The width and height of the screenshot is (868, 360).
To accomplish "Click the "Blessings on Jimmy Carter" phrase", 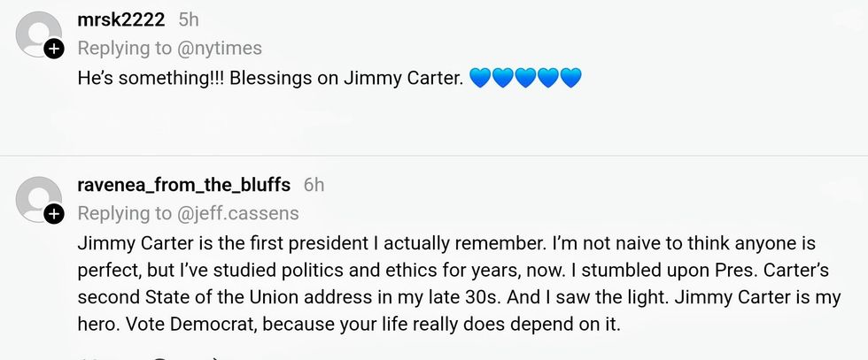I will click(347, 78).
